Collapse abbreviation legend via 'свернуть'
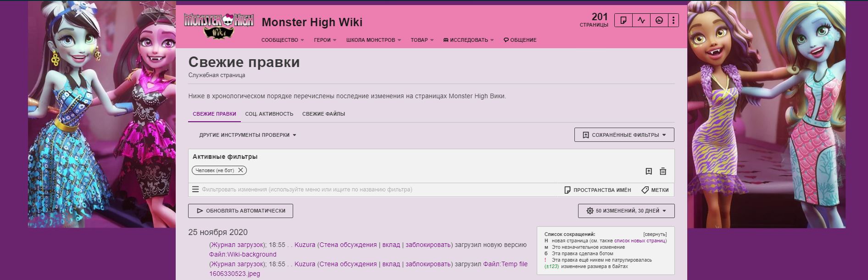 655,234
